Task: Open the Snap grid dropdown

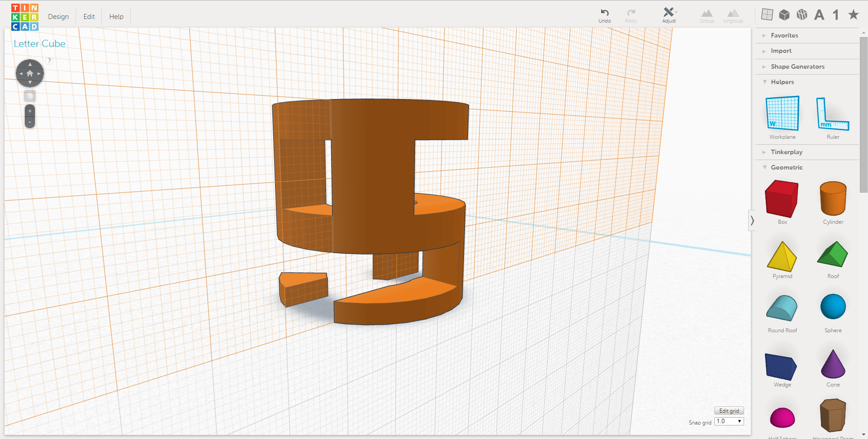Action: pos(728,421)
